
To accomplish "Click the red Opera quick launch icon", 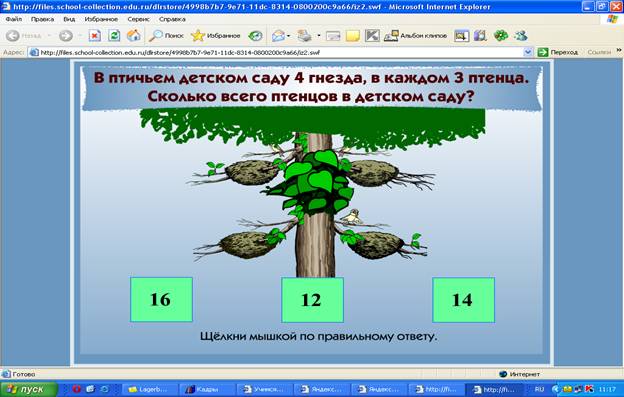I will [x=76, y=389].
